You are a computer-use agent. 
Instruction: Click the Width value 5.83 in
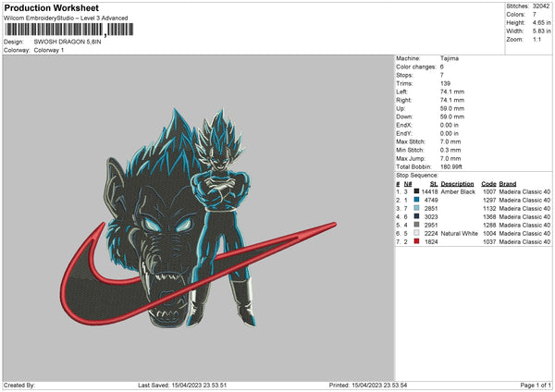pyautogui.click(x=541, y=31)
